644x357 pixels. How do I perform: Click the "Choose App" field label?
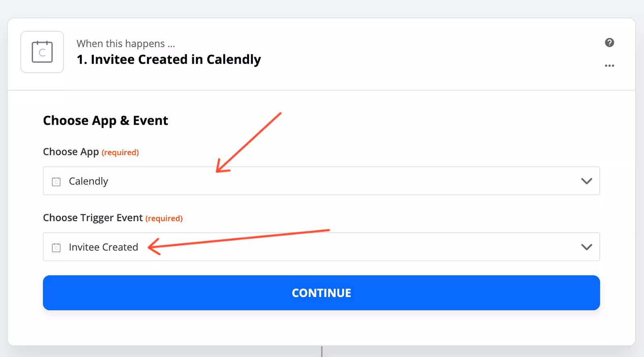pyautogui.click(x=71, y=152)
